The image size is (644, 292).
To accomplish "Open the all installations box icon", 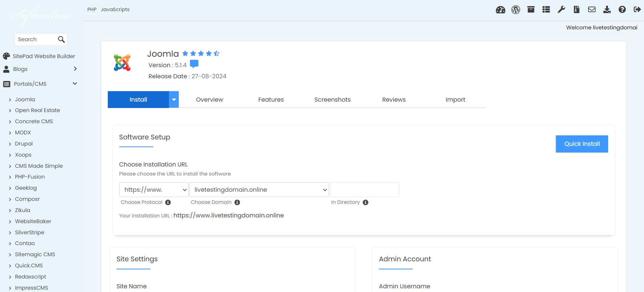I will coord(531,9).
